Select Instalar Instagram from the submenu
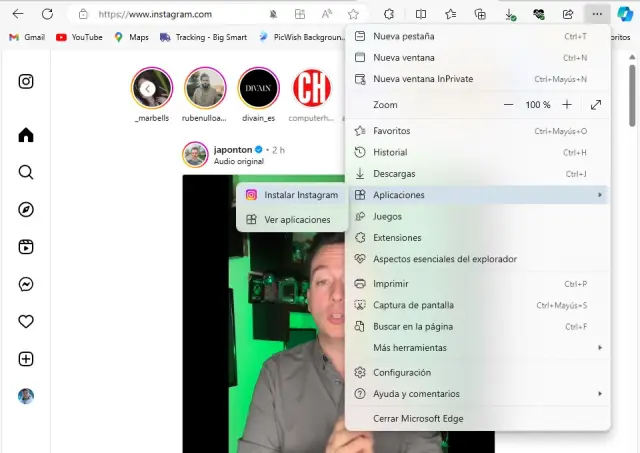This screenshot has height=453, width=640. (300, 195)
